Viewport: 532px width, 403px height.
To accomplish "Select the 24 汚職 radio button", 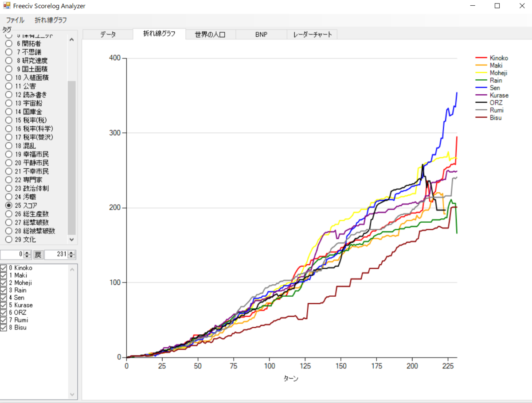I will 8,197.
